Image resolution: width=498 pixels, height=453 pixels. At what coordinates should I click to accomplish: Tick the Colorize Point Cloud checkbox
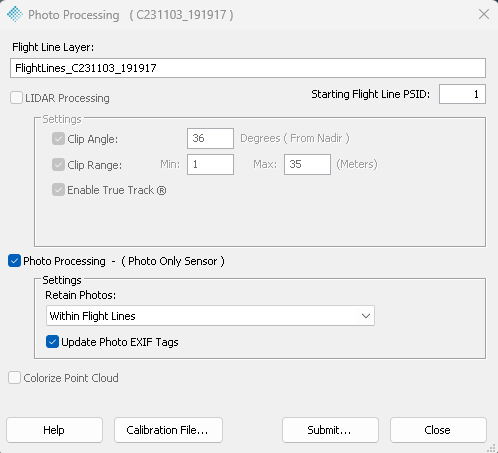tap(14, 378)
